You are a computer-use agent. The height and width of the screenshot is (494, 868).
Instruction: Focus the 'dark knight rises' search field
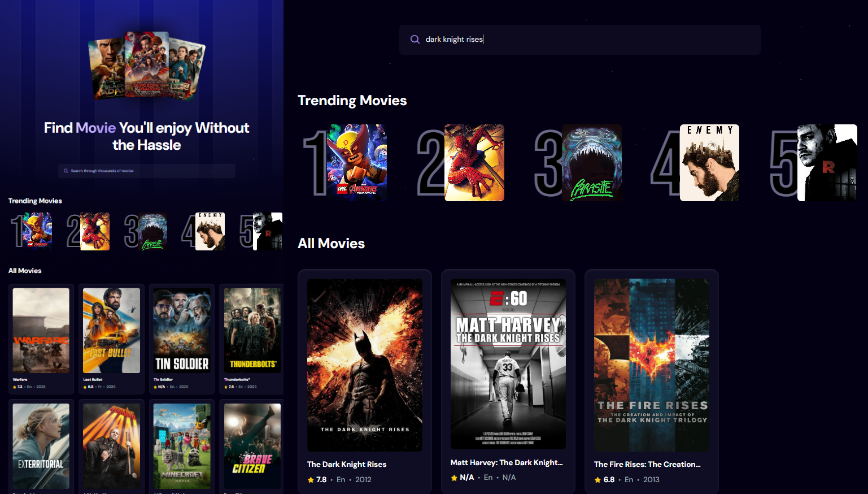pos(580,40)
